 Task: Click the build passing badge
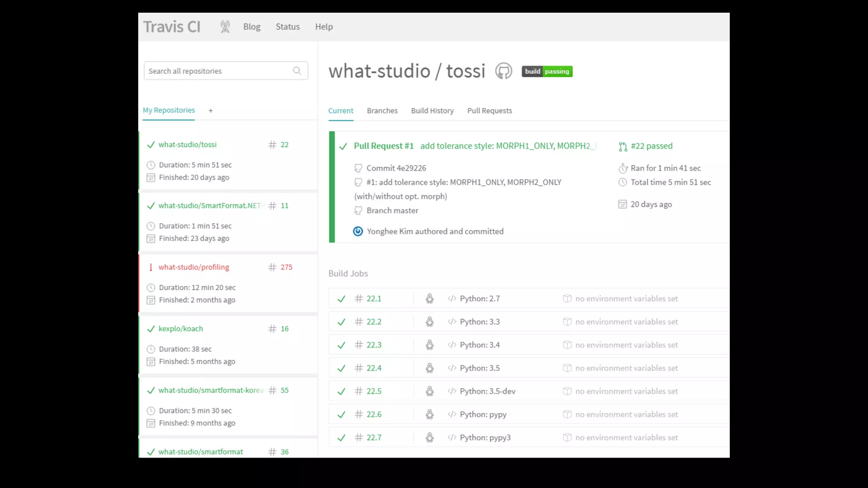(547, 71)
